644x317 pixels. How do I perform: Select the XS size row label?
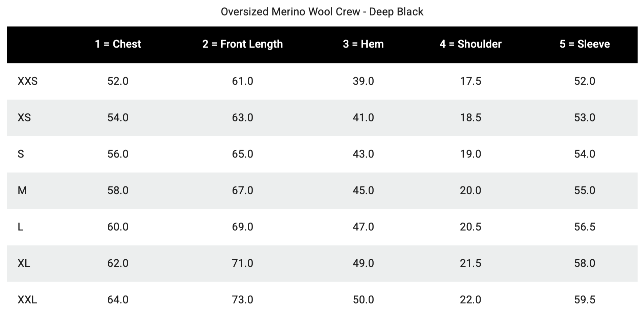click(24, 118)
